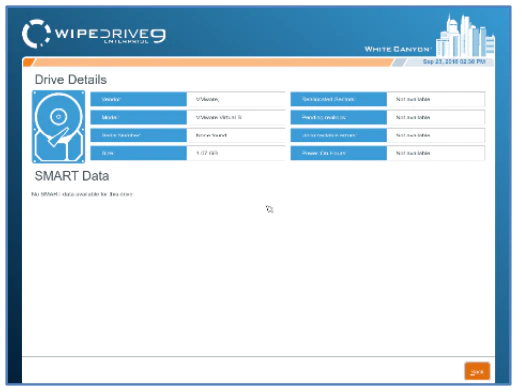
Task: Click the Reallocated Sectors label
Action: [x=329, y=99]
